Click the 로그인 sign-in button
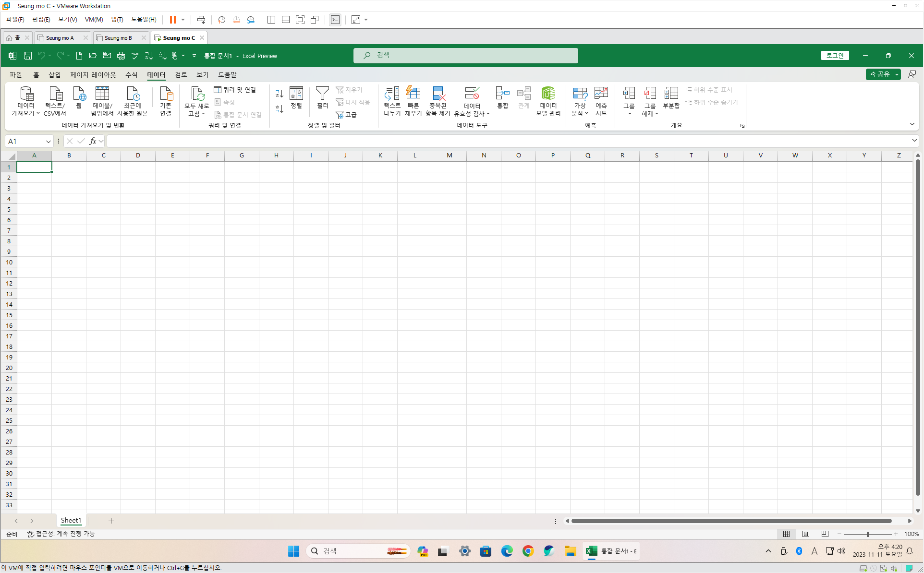 click(835, 56)
